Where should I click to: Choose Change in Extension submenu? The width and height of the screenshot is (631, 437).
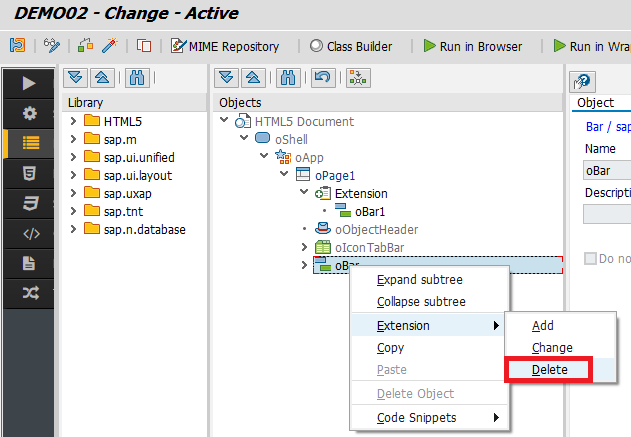tap(561, 348)
